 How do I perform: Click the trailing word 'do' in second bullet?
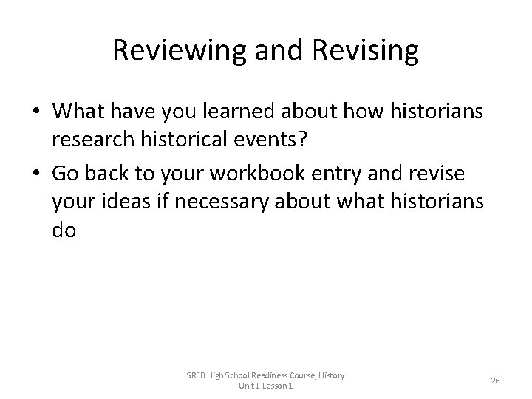click(64, 230)
